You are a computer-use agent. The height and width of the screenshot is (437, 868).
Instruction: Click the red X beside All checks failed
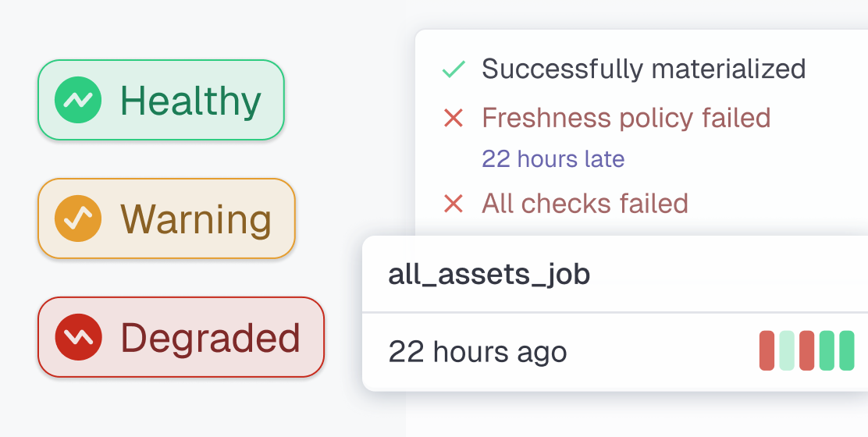coord(454,204)
